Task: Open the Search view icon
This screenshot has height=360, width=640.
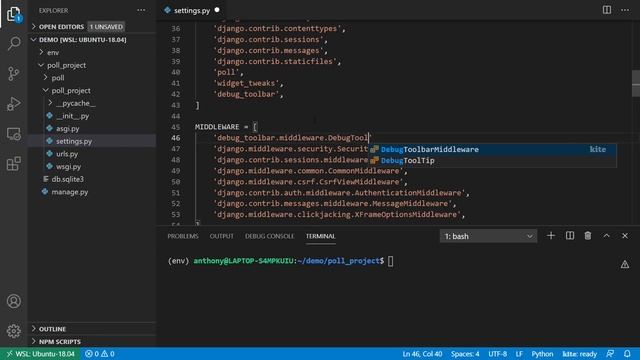Action: tap(13, 43)
